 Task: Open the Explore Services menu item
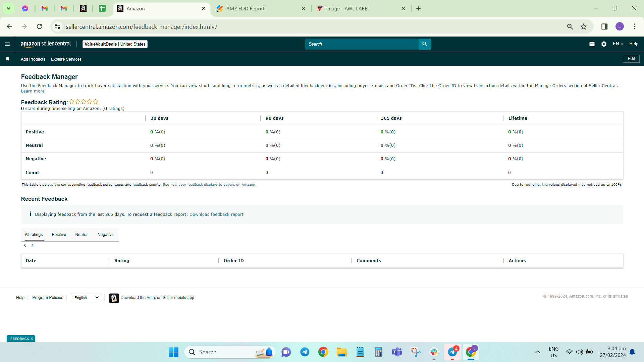click(x=66, y=59)
